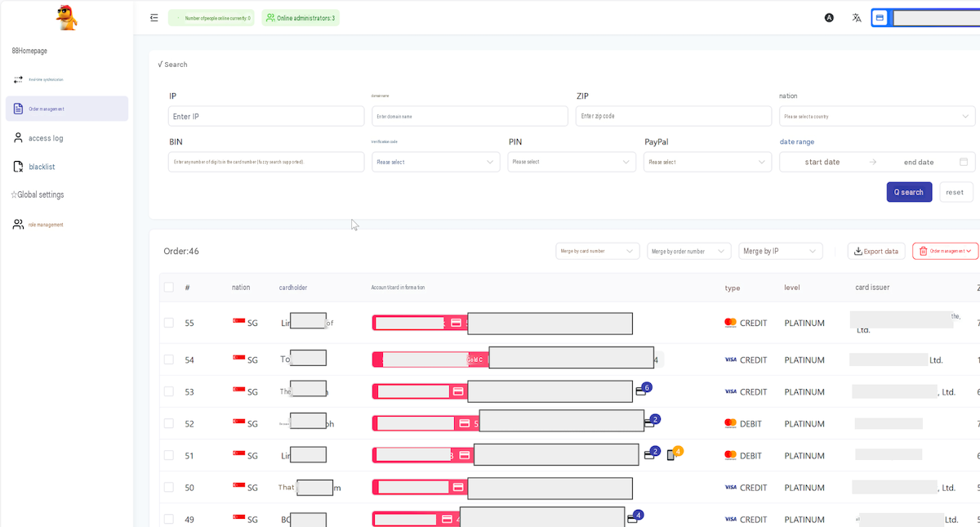Click the reset button
Image resolution: width=980 pixels, height=527 pixels.
click(955, 192)
